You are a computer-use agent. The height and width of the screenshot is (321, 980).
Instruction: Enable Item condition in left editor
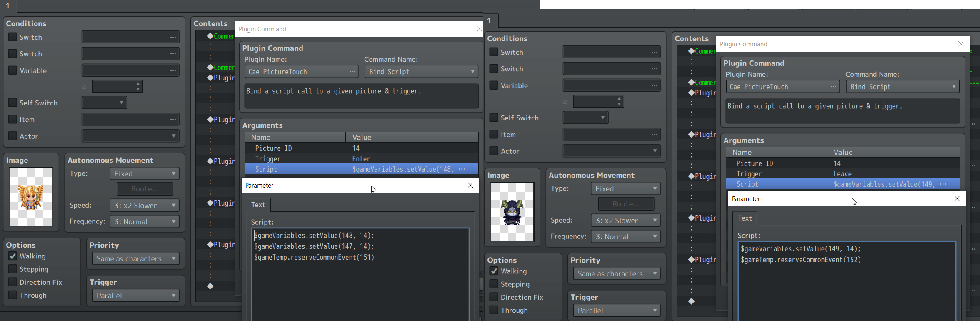(12, 120)
